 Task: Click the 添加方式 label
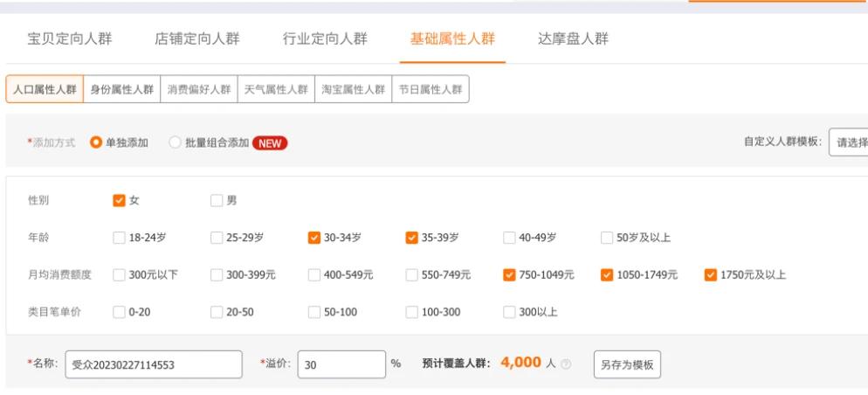53,142
